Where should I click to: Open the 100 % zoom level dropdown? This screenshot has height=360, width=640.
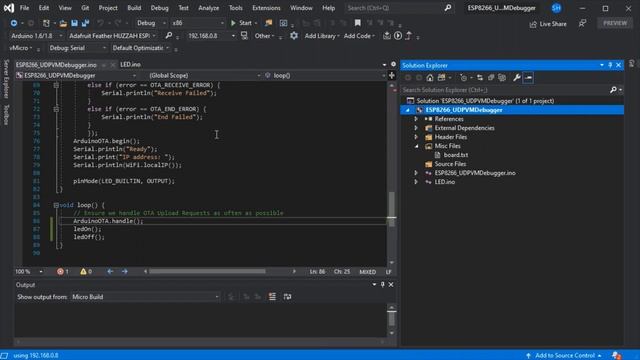point(29,271)
